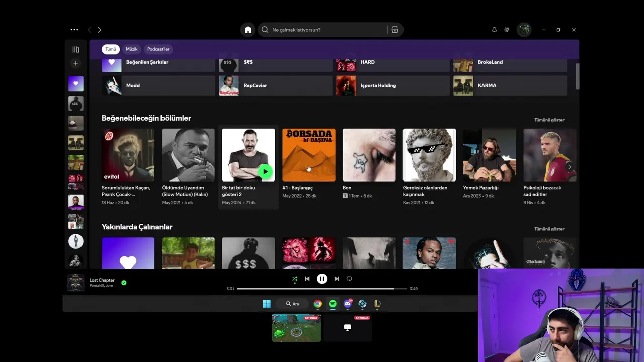This screenshot has width=644, height=362.
Task: Go back with the left arrow
Action: click(x=89, y=30)
